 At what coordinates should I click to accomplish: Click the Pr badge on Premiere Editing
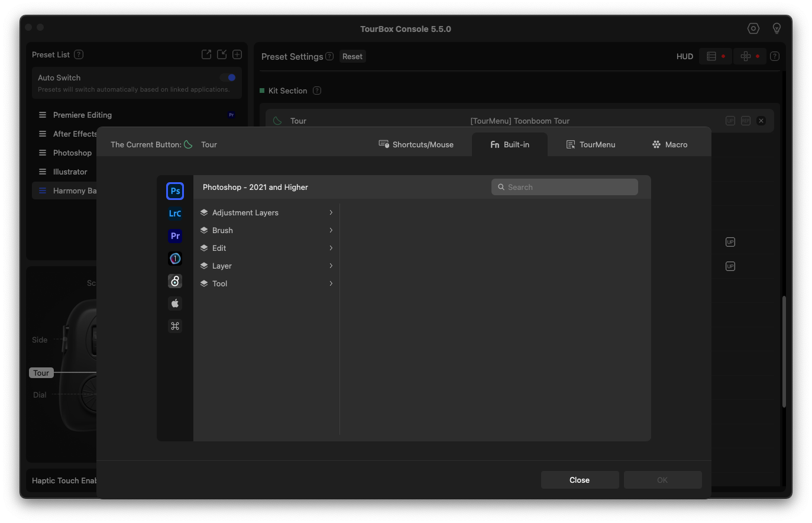point(231,115)
